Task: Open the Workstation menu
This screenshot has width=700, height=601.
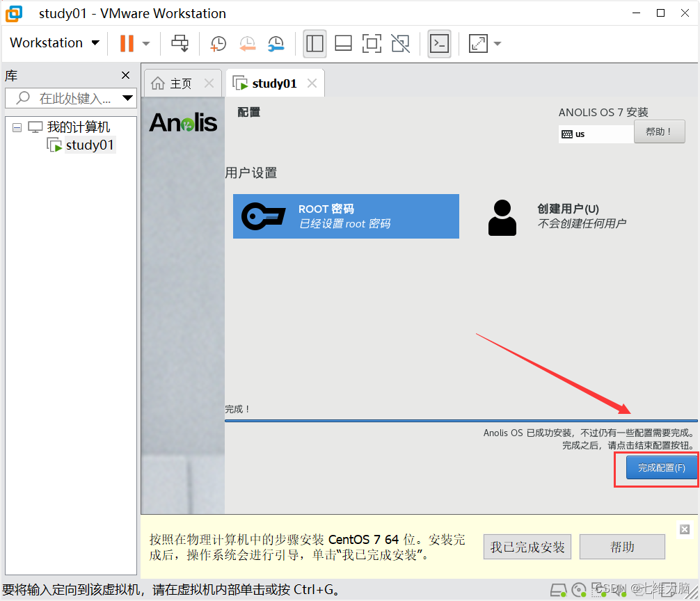Action: 54,43
